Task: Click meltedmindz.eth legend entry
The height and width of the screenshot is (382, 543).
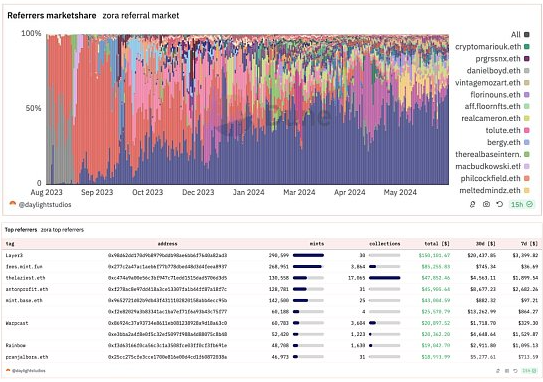Action: click(x=495, y=190)
